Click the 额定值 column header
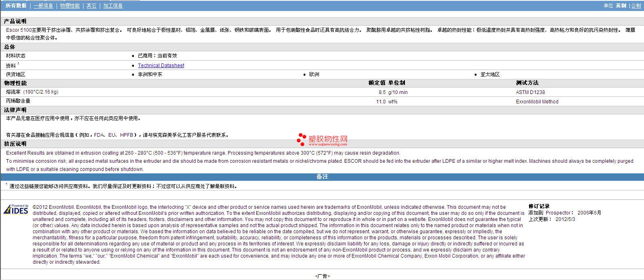644x280 pixels. [377, 83]
